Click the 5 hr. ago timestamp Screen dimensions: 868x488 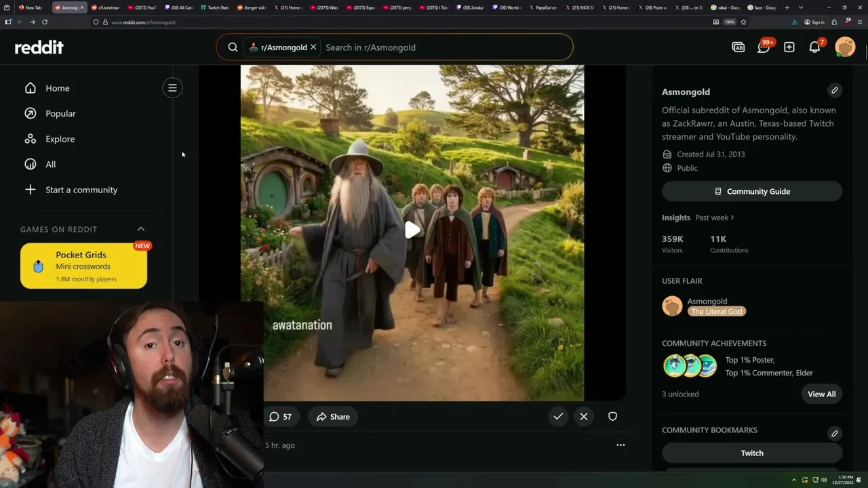(x=280, y=445)
